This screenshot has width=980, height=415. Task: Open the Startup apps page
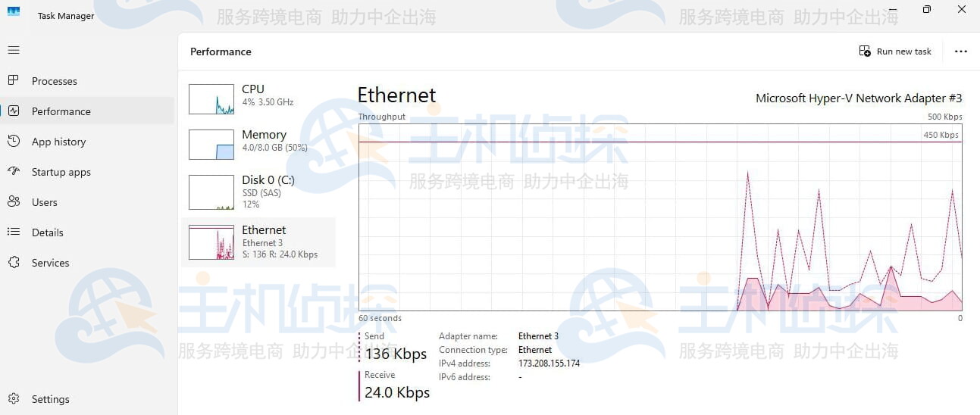61,172
